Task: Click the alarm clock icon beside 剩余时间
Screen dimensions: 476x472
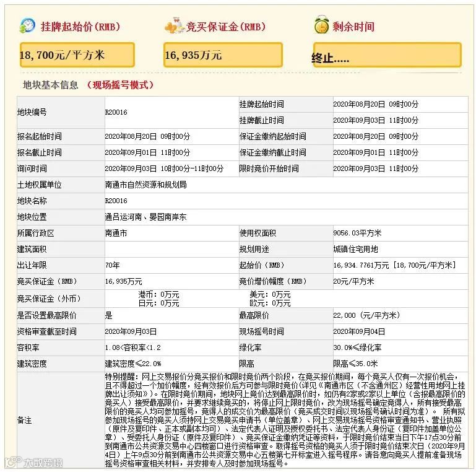Action: pyautogui.click(x=321, y=24)
